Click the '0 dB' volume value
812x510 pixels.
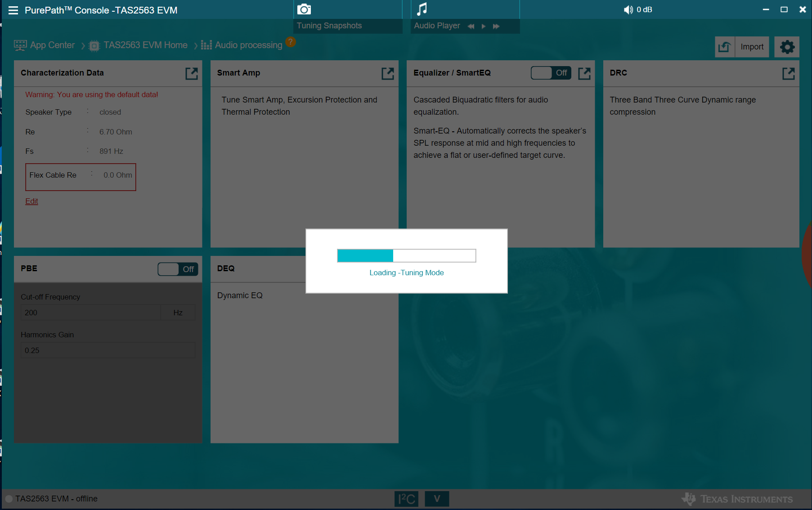(x=644, y=10)
